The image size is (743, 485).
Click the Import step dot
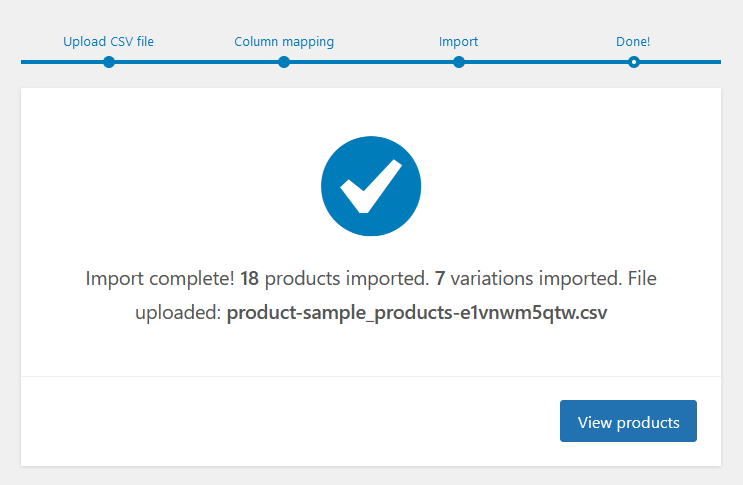tap(459, 62)
